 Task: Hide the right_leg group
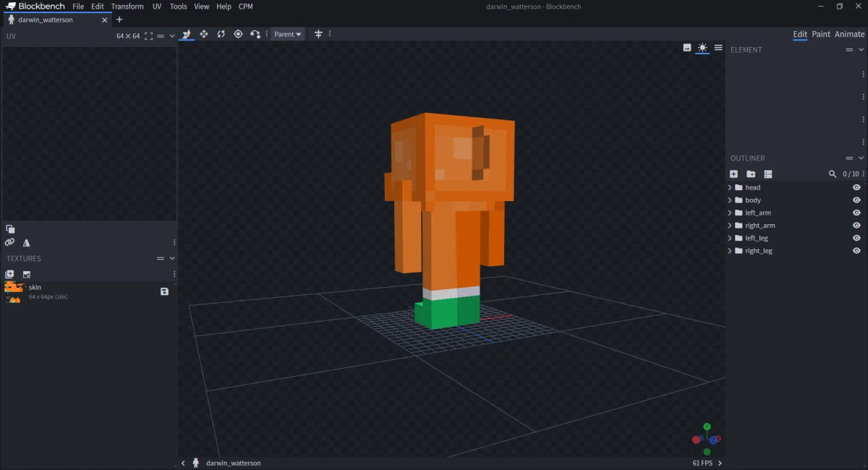coord(856,251)
